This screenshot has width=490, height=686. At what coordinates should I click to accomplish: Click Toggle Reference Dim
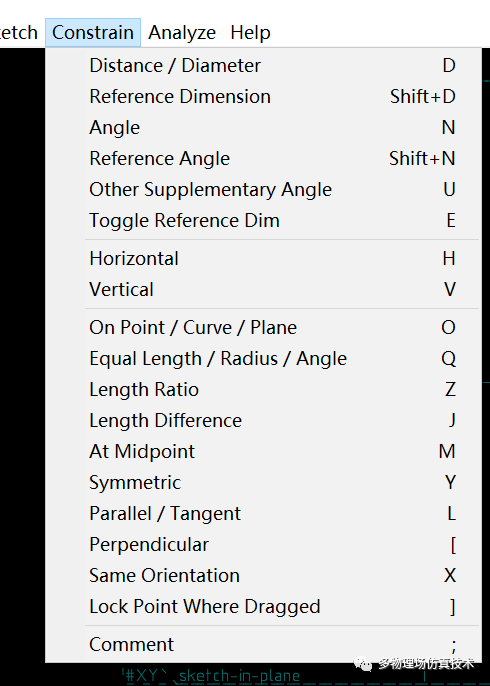click(262, 220)
